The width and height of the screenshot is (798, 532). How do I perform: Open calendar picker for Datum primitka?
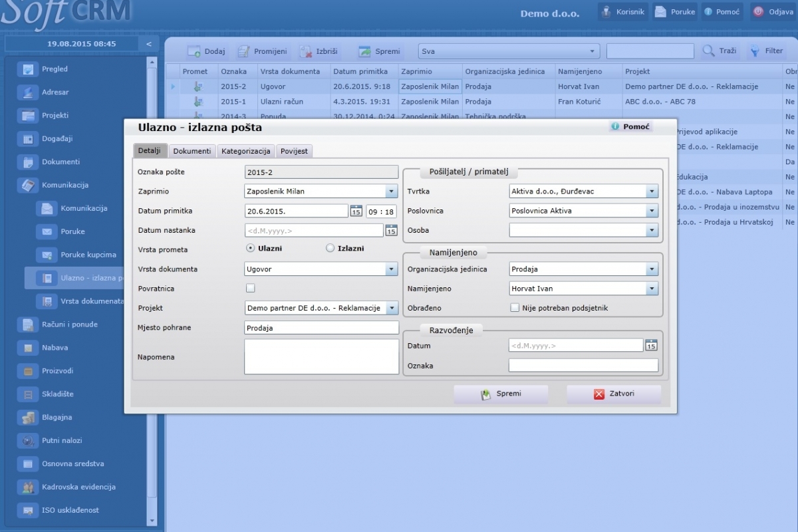(356, 211)
